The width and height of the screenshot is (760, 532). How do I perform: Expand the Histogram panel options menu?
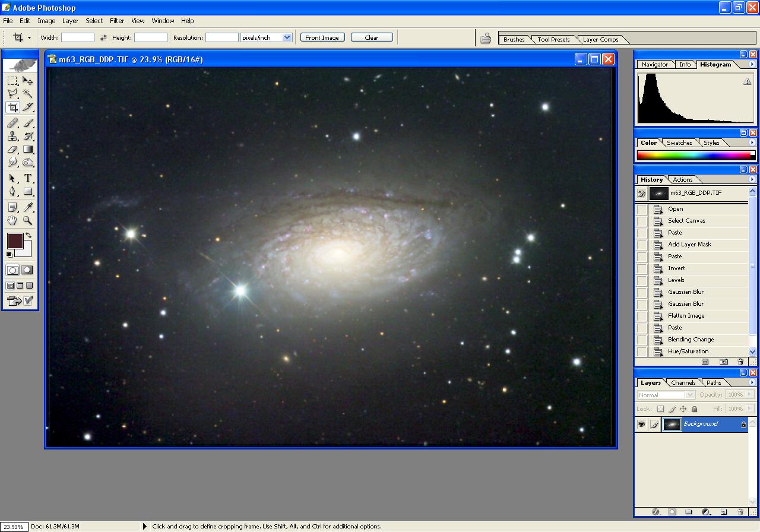(x=752, y=64)
